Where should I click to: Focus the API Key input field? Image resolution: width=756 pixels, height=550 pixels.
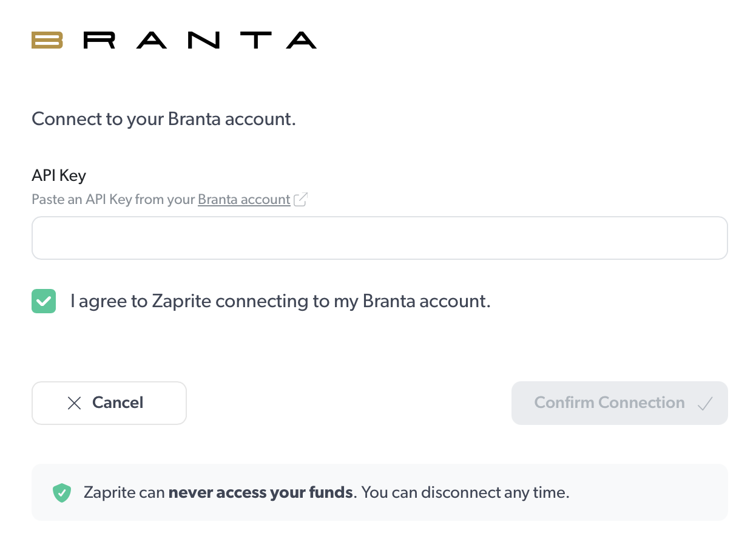379,238
